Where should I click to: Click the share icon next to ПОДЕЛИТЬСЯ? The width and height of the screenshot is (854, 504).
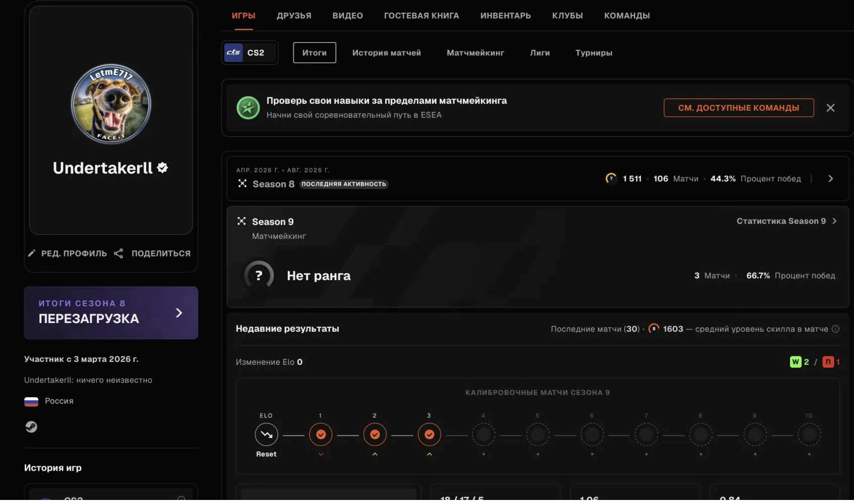tap(118, 253)
